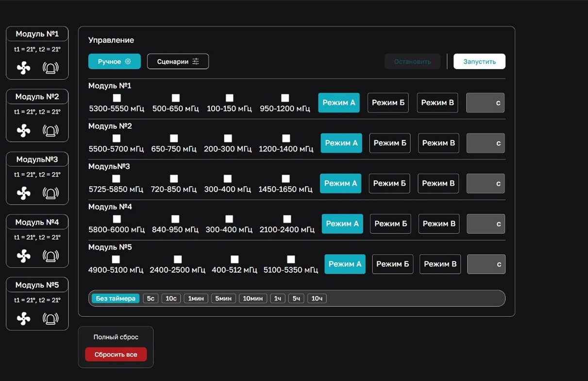This screenshot has height=381, width=588.
Task: Focus the seconds input field for Модуль №1
Action: [486, 103]
